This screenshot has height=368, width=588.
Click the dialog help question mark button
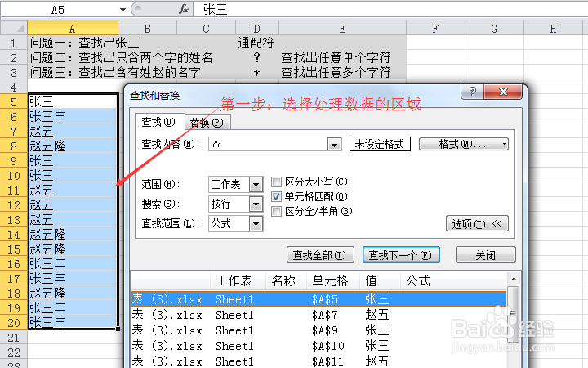pos(472,92)
